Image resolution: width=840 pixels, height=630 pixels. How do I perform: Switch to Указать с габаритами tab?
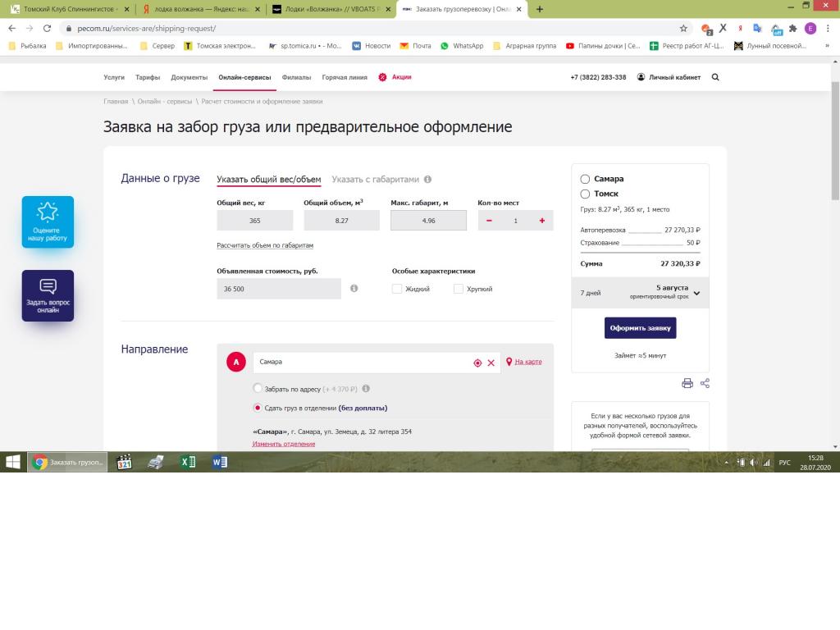(x=375, y=180)
